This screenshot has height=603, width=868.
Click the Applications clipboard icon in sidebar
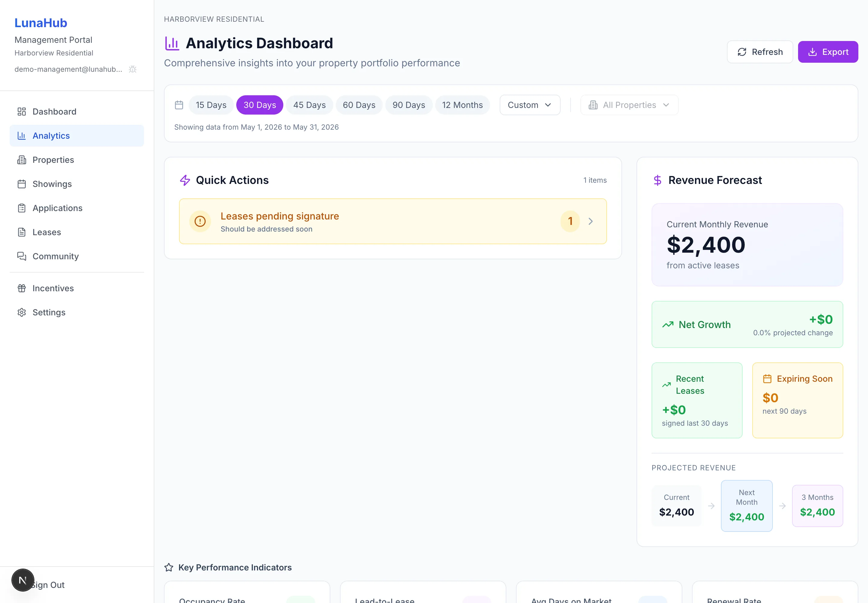coord(21,208)
